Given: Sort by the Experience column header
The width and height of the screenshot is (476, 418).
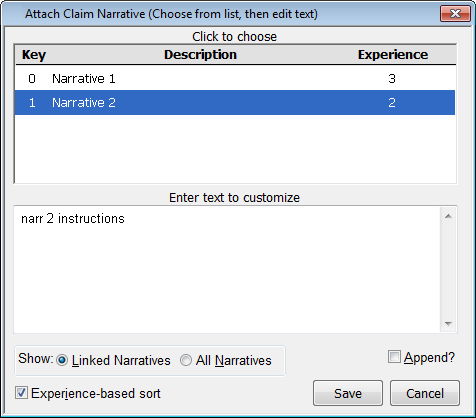Looking at the screenshot, I should point(393,55).
